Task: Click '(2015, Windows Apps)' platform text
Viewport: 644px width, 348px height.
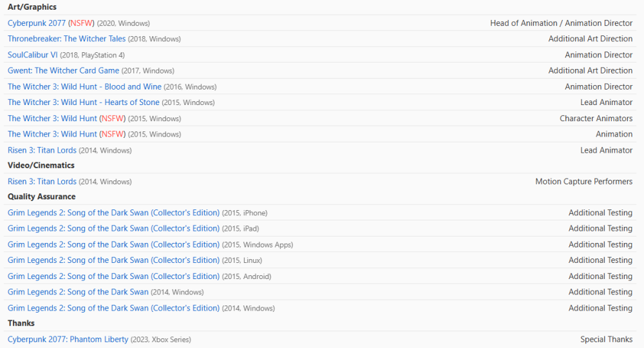Action: click(258, 245)
